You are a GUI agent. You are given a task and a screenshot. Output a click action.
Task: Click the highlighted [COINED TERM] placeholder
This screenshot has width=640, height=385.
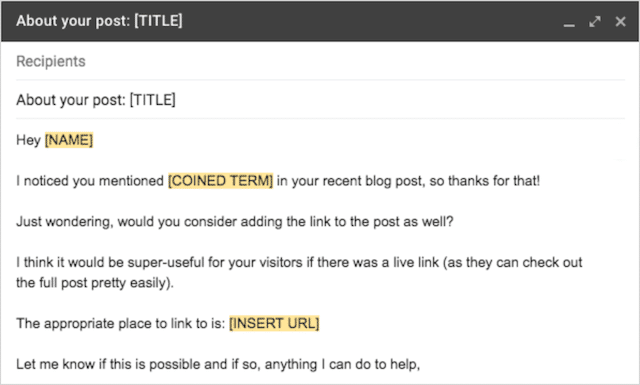220,180
